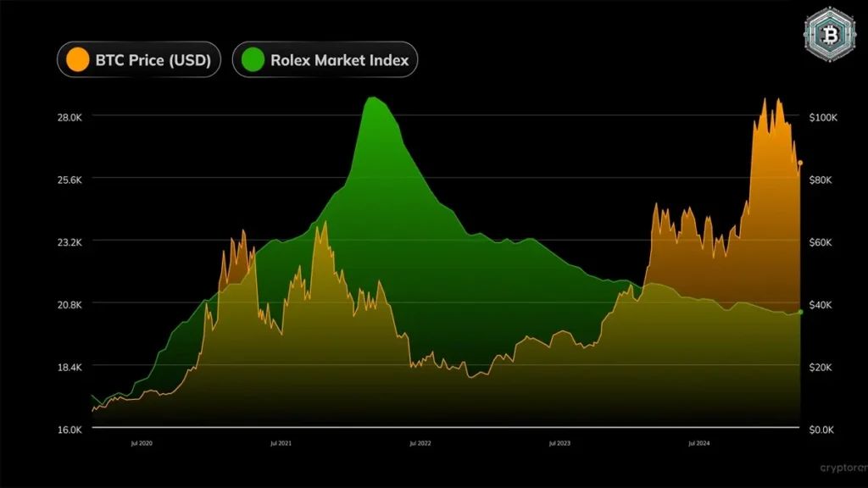
Task: Click the $60K right axis label
Action: tap(821, 242)
